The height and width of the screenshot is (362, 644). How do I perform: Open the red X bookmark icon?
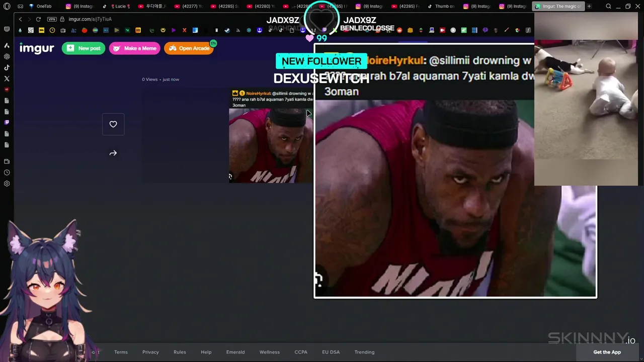click(x=184, y=30)
